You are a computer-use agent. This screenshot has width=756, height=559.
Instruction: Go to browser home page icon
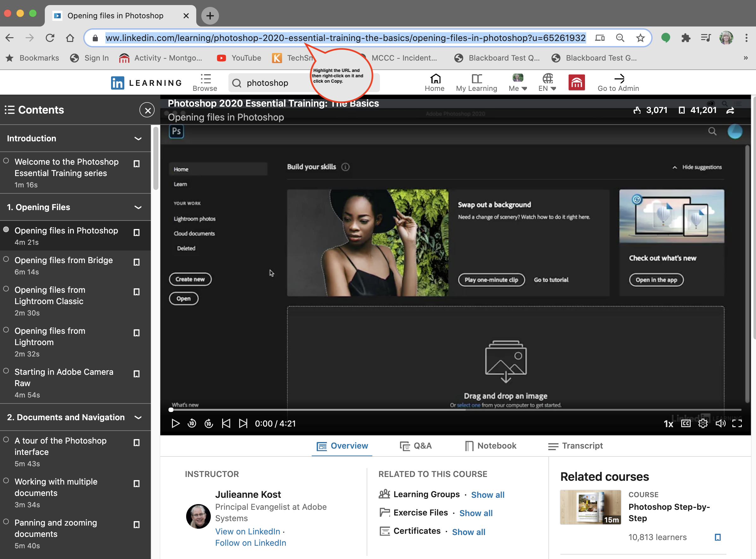(x=70, y=38)
